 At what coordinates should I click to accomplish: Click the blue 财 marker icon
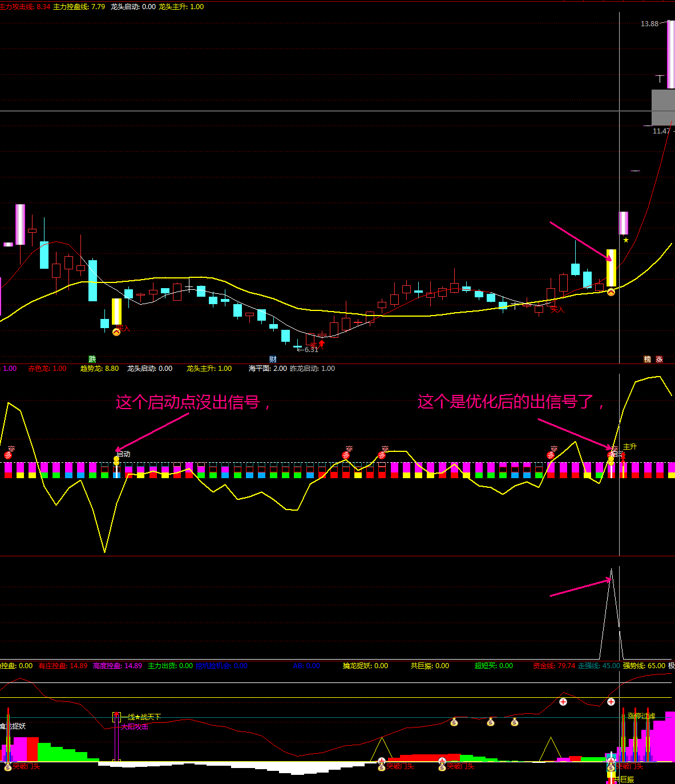pyautogui.click(x=273, y=359)
